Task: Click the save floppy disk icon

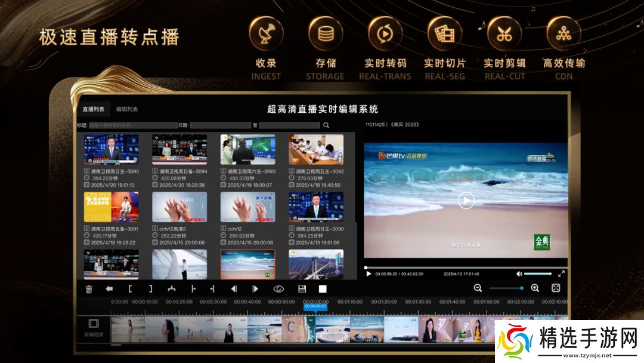Action: click(302, 289)
